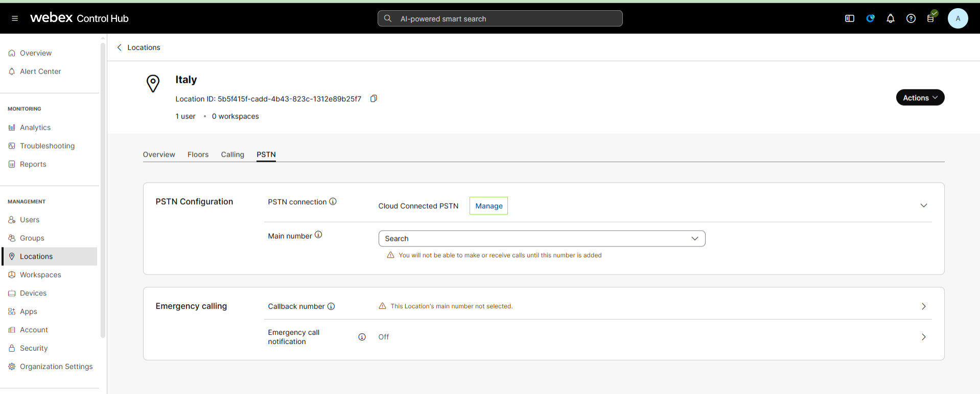
Task: Switch to the Calling tab
Action: [232, 155]
